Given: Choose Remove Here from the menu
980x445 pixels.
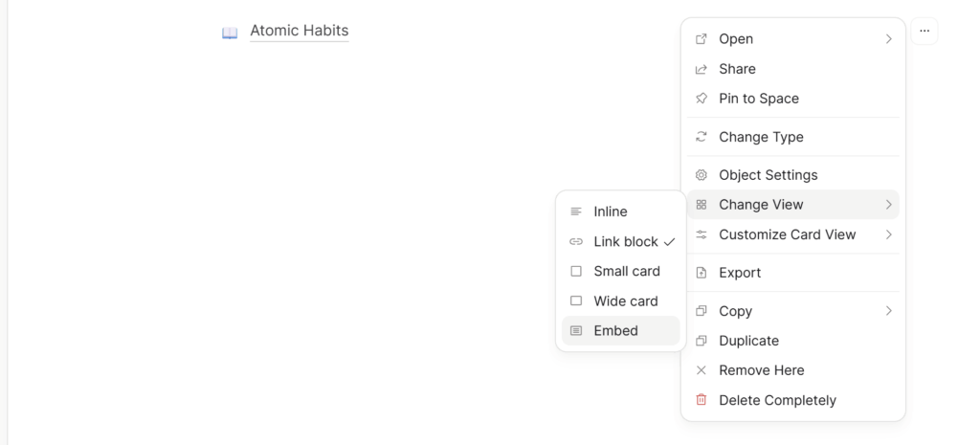Looking at the screenshot, I should [761, 370].
